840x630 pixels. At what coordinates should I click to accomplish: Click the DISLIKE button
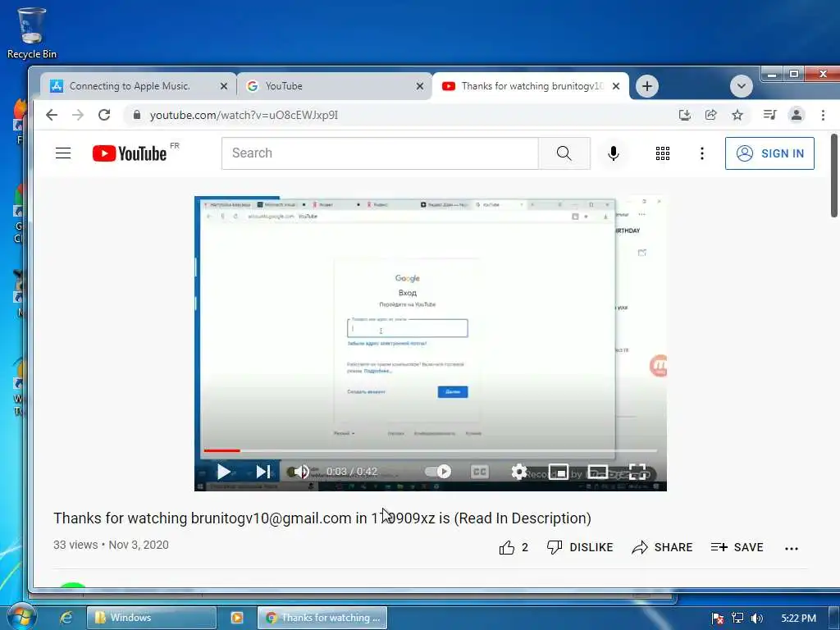pyautogui.click(x=580, y=547)
